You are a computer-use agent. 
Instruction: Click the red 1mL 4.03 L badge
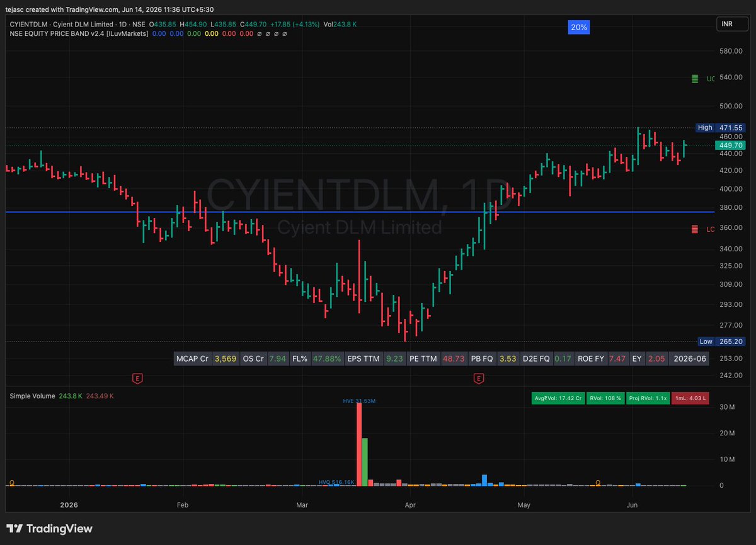tap(690, 398)
